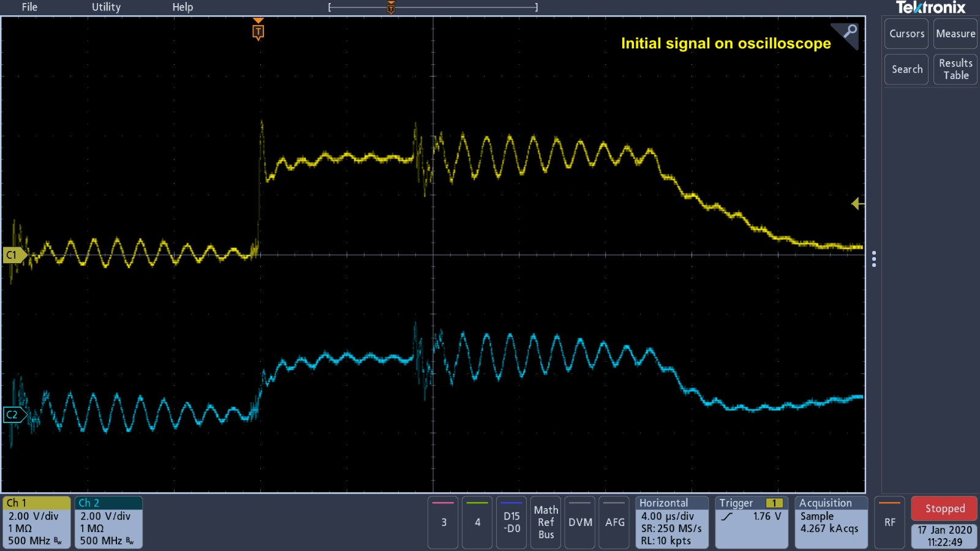Open the Ch 1 settings badge
980x551 pixels.
36,522
